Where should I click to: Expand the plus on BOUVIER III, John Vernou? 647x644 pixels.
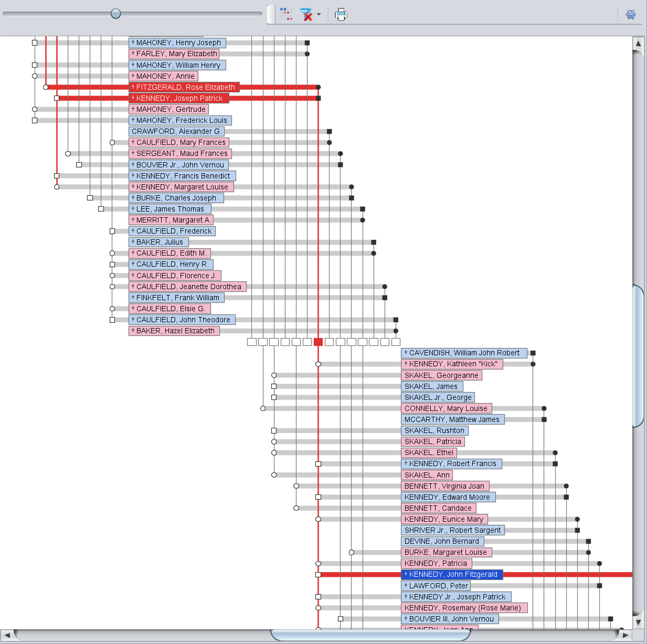tap(406, 619)
